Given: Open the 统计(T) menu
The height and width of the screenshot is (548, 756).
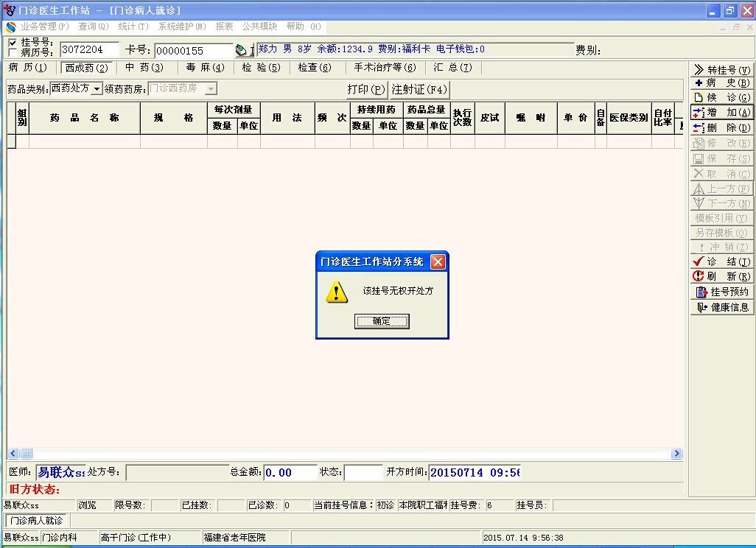Looking at the screenshot, I should [133, 27].
